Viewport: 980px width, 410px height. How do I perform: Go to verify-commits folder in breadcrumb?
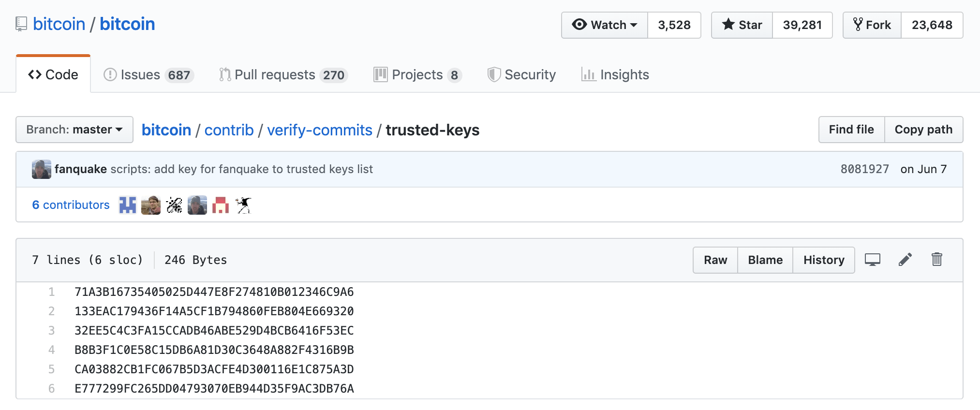[320, 130]
